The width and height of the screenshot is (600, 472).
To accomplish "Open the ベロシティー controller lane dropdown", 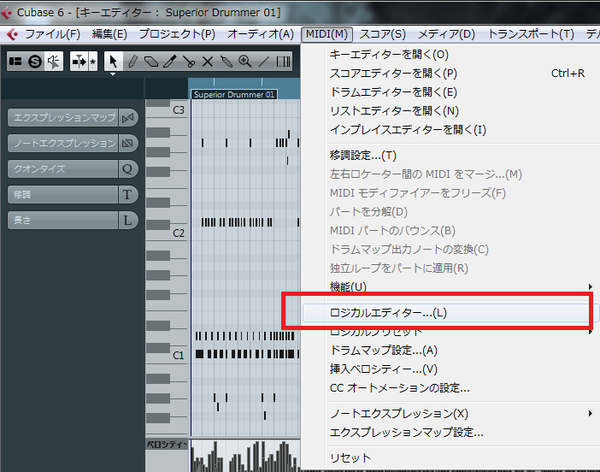I will [x=167, y=444].
